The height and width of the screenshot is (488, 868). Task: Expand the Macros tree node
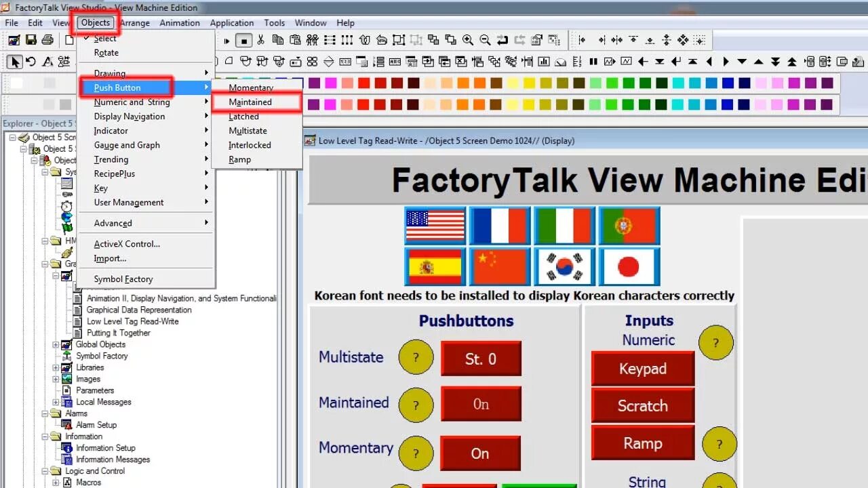tap(56, 483)
